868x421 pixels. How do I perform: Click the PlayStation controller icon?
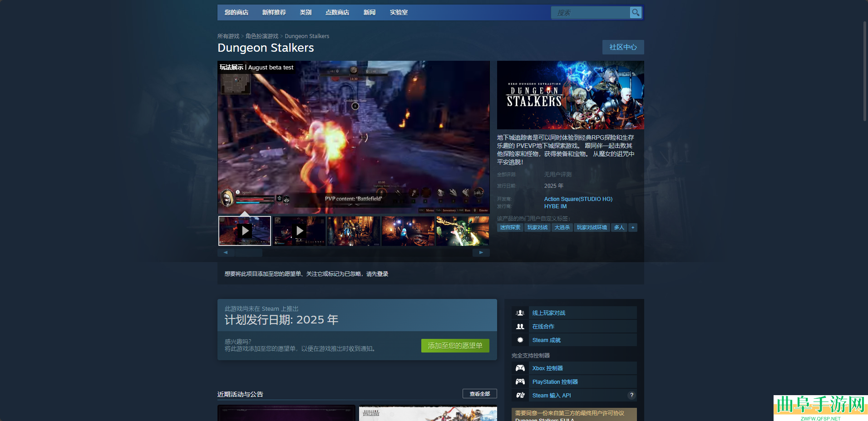click(x=520, y=382)
